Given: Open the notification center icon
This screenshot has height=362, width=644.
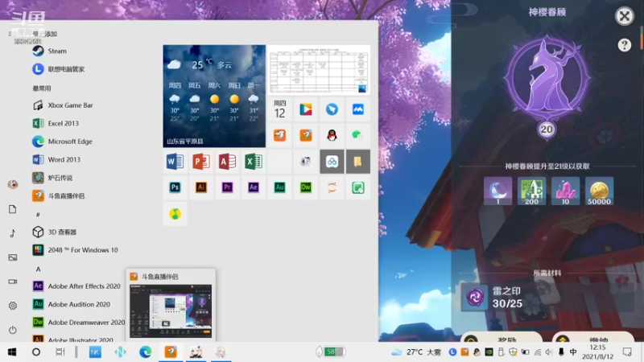Looking at the screenshot, I should [x=627, y=352].
